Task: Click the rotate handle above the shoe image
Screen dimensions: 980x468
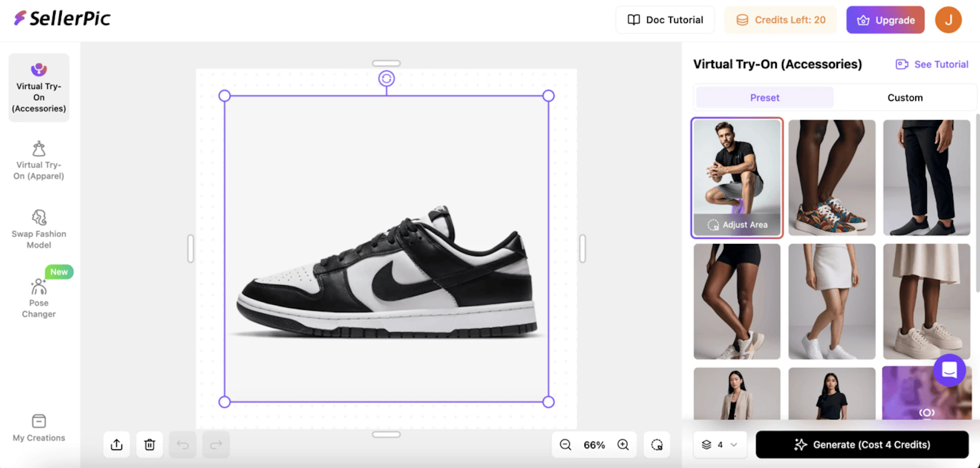Action: (386, 79)
